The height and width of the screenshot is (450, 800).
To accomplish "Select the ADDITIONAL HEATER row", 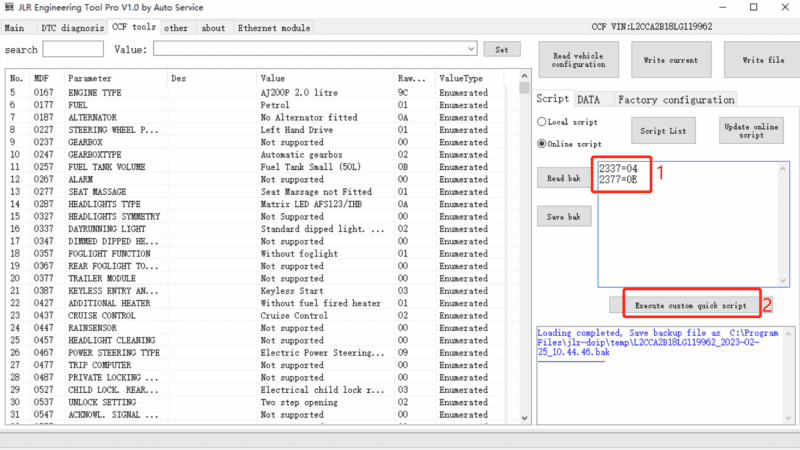I will [255, 303].
